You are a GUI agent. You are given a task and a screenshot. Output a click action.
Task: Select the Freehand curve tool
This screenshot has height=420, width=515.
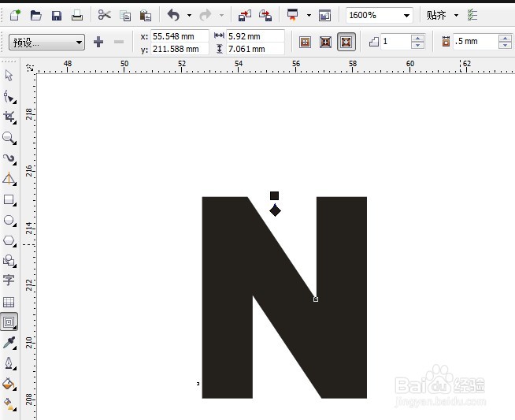tap(9, 159)
